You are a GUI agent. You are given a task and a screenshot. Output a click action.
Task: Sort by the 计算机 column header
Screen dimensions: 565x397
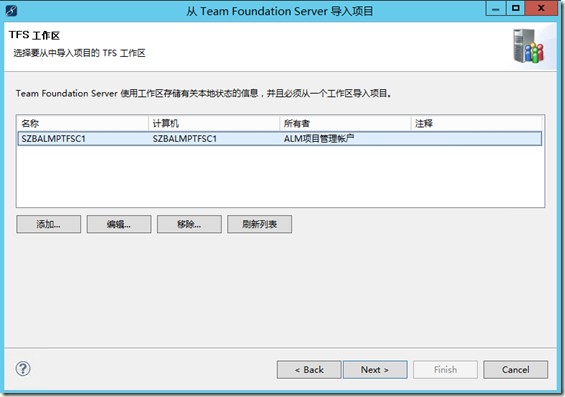[x=214, y=124]
